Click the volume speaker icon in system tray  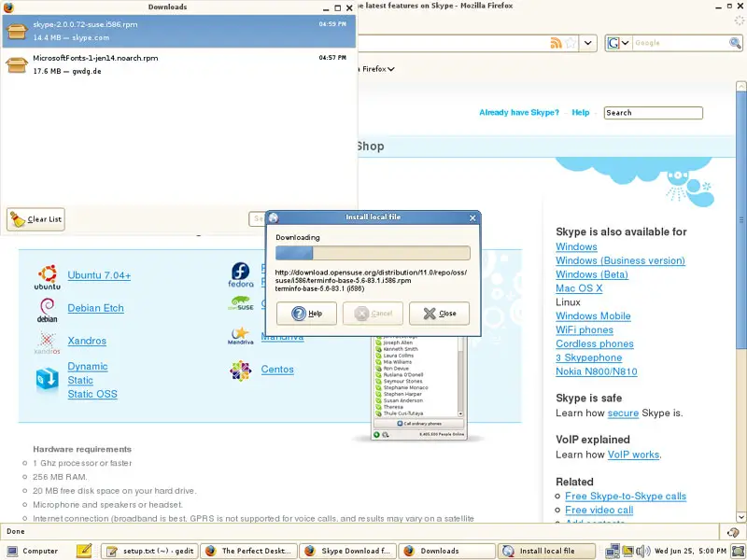643,551
